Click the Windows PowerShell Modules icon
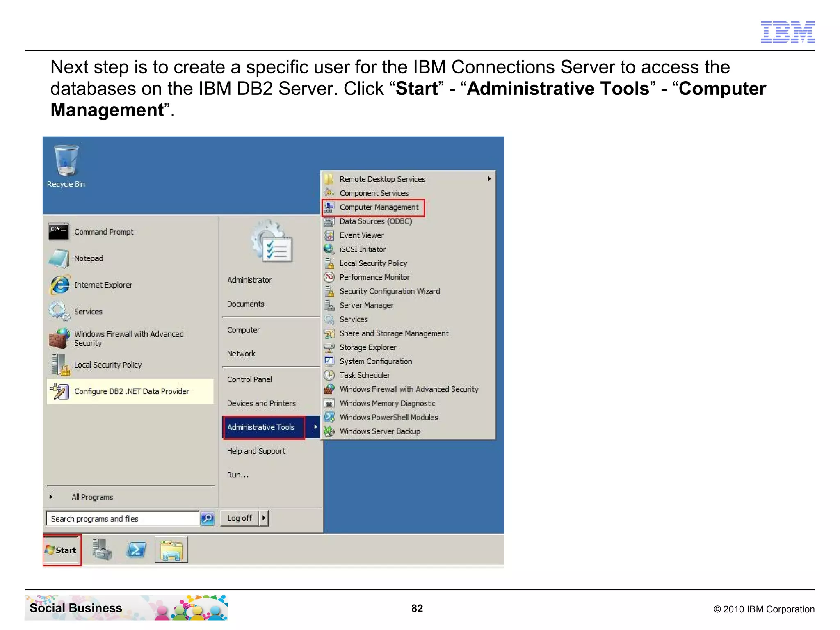Image resolution: width=840 pixels, height=630 pixels. point(329,417)
